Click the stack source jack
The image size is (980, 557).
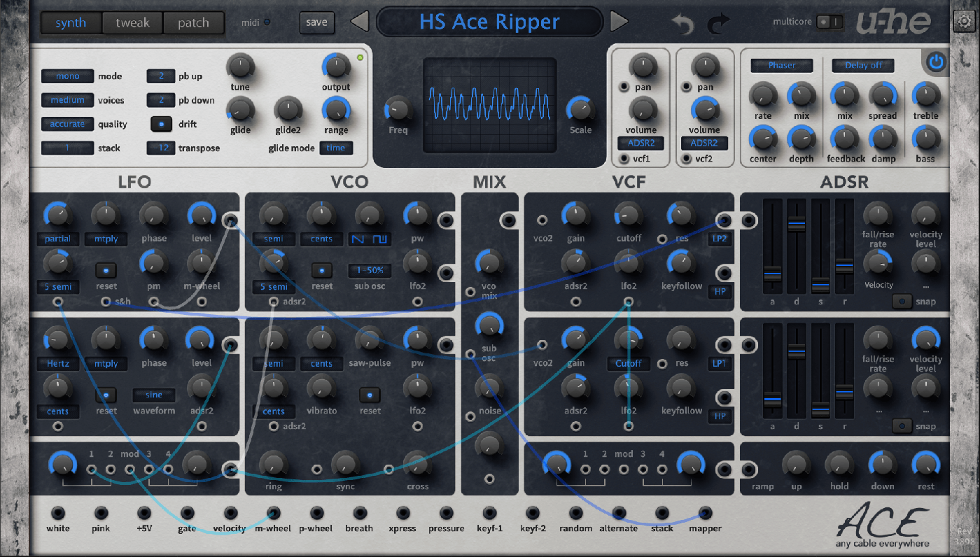[661, 513]
